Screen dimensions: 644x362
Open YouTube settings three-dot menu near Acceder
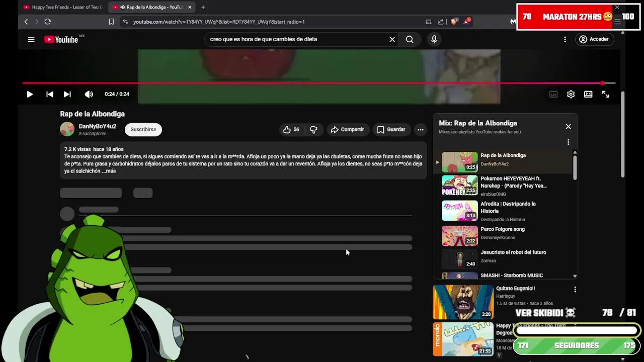[565, 39]
